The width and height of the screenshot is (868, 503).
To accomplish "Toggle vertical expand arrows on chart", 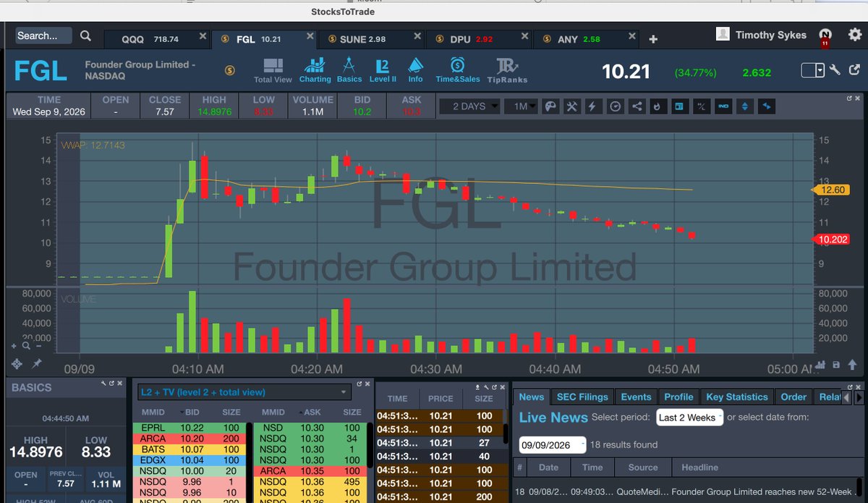I will tap(745, 106).
